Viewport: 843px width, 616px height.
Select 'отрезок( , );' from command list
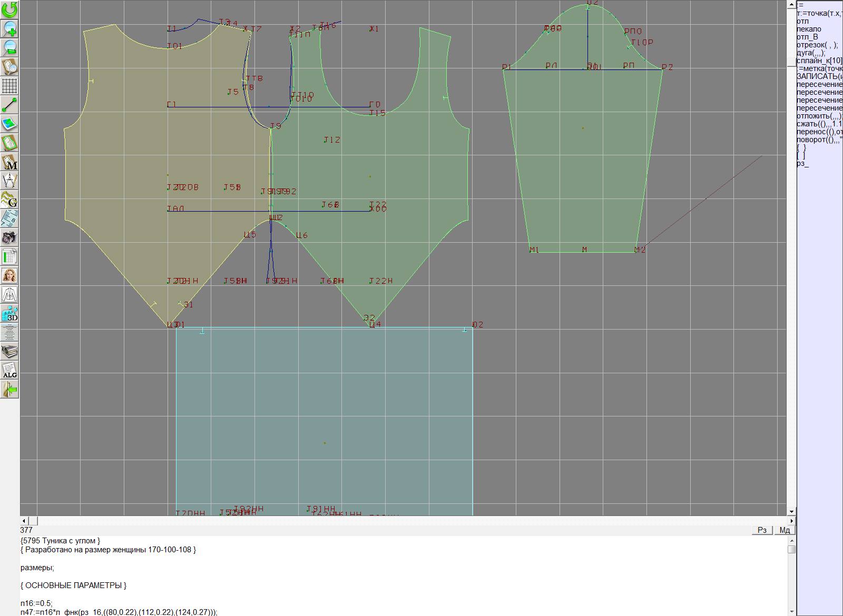(817, 45)
